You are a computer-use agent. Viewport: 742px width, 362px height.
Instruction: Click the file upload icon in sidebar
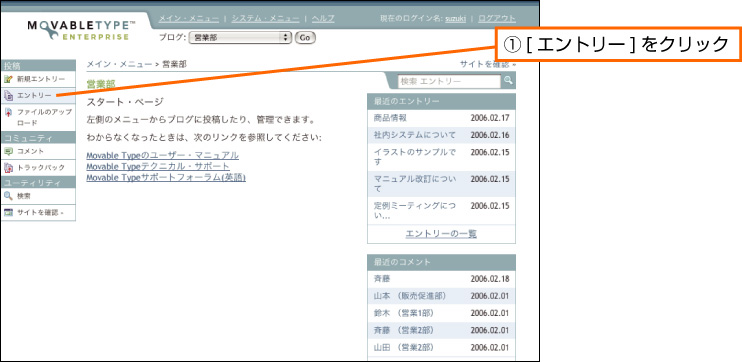pos(8,113)
